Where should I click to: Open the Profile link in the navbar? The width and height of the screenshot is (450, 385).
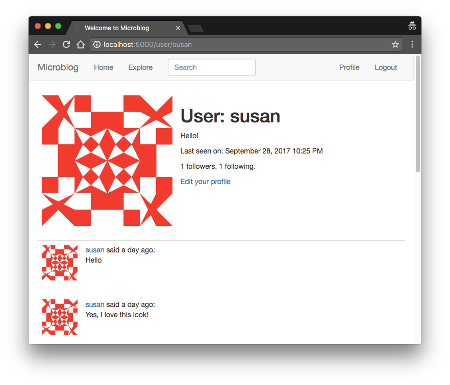[x=349, y=67]
